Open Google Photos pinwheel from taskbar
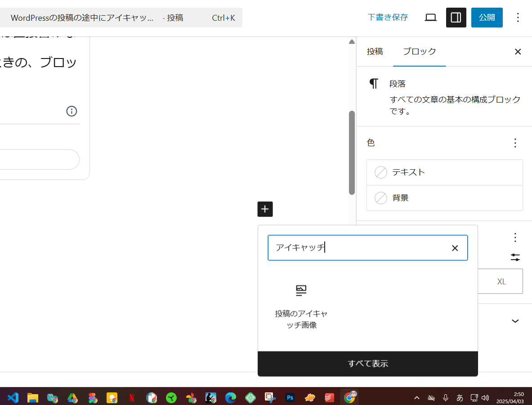The height and width of the screenshot is (405, 532). (191, 397)
